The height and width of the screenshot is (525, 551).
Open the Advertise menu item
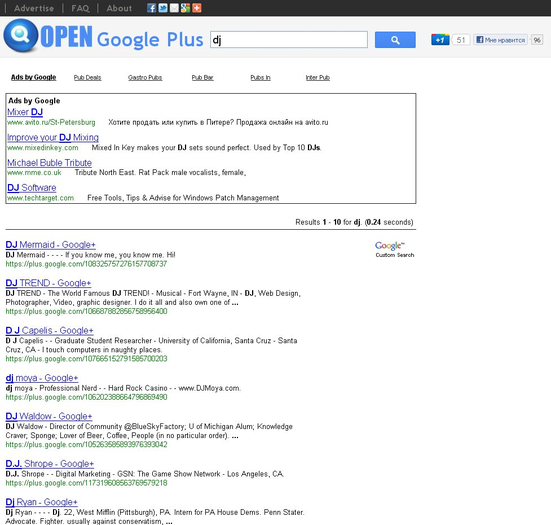pos(34,8)
